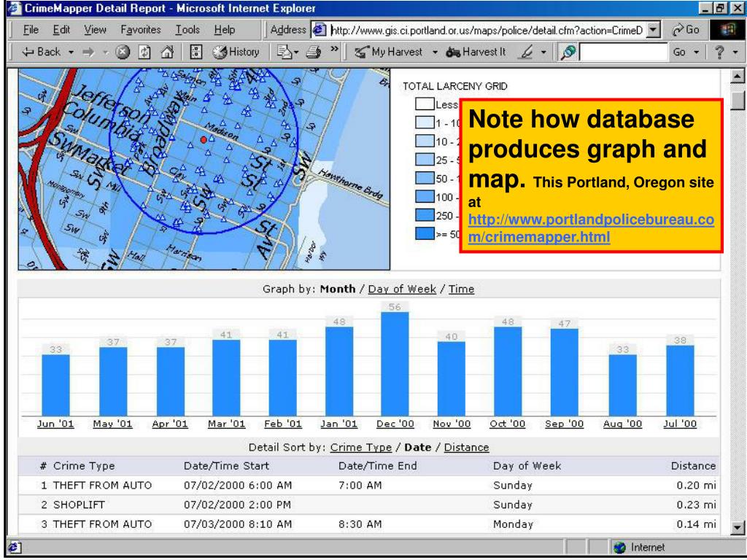The image size is (747, 560).
Task: Graph by Time link
Action: click(x=461, y=289)
